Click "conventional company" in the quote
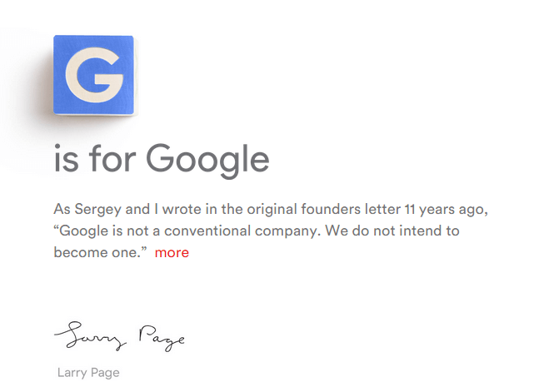The height and width of the screenshot is (392, 534). pos(248,230)
